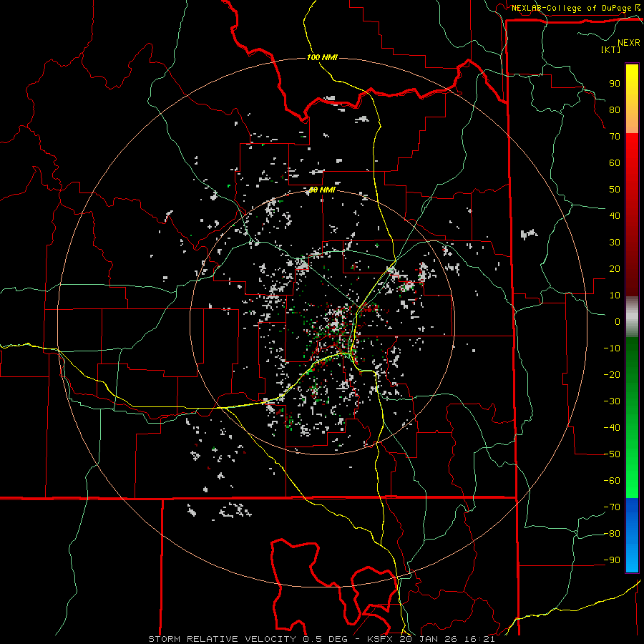Click the -50 scale label
The image size is (644, 644).
click(x=612, y=454)
